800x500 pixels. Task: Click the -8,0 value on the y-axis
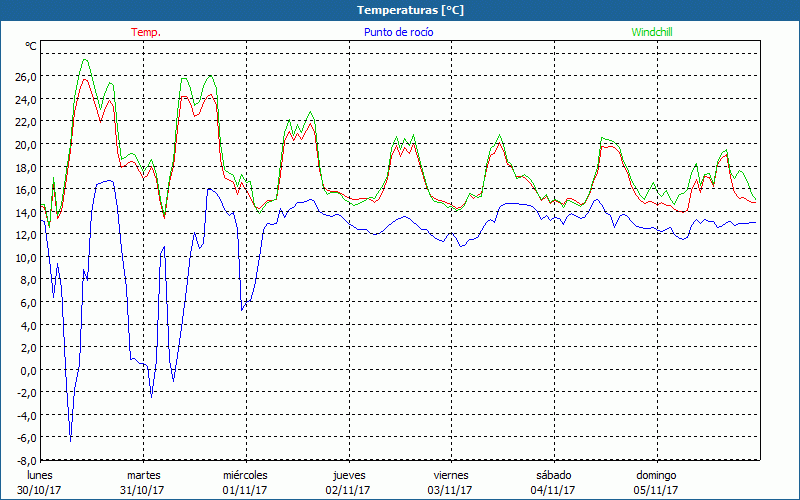click(26, 461)
